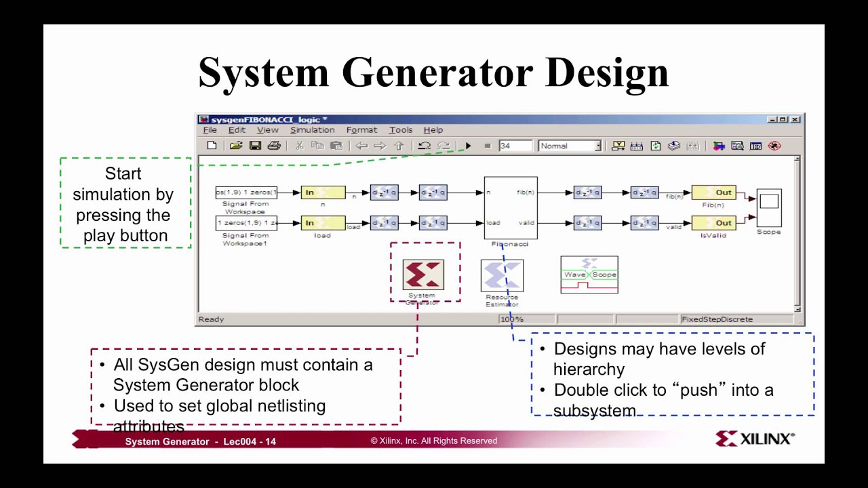Click the New model toolbar icon

pyautogui.click(x=212, y=146)
